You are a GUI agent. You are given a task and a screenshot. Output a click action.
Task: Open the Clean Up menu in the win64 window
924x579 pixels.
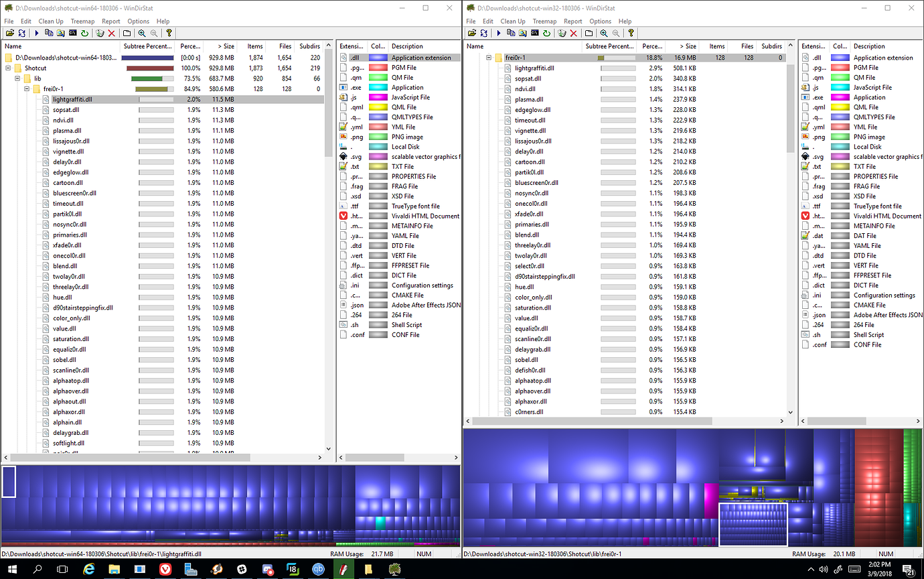click(51, 21)
